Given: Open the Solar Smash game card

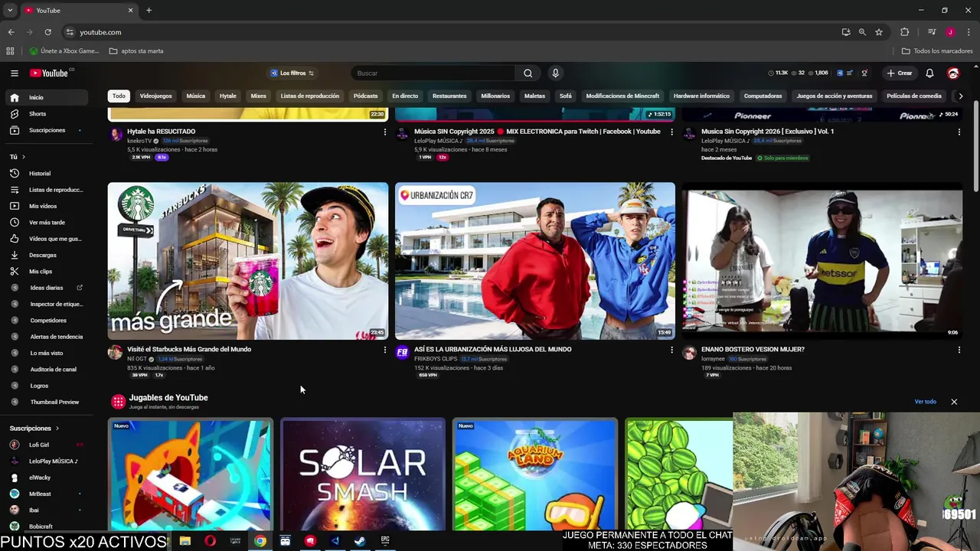Looking at the screenshot, I should [363, 474].
